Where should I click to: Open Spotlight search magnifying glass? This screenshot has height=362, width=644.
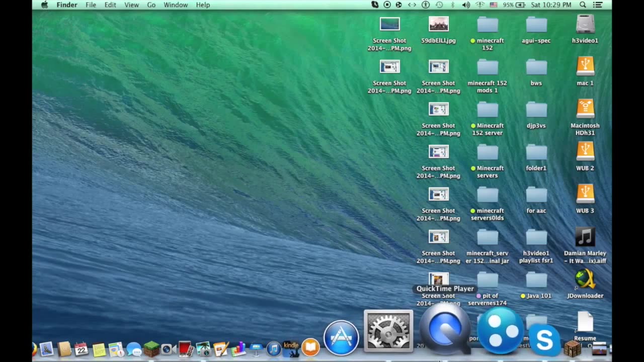(583, 5)
